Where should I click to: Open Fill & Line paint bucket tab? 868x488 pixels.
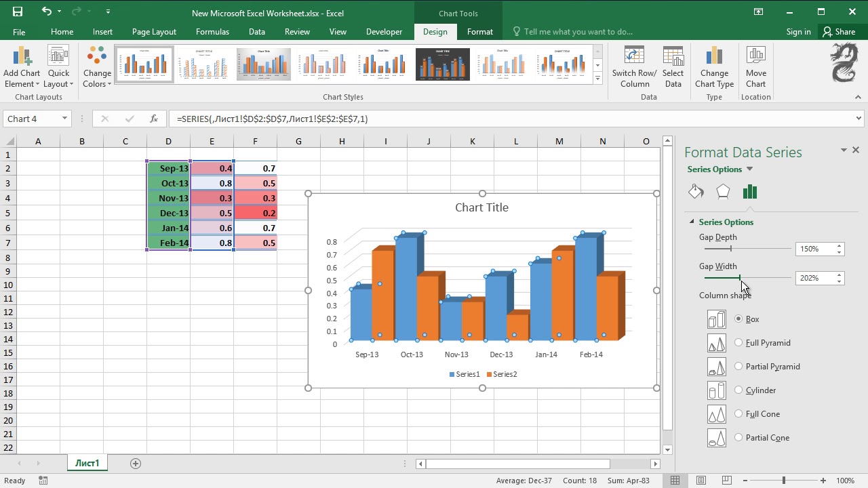point(696,192)
